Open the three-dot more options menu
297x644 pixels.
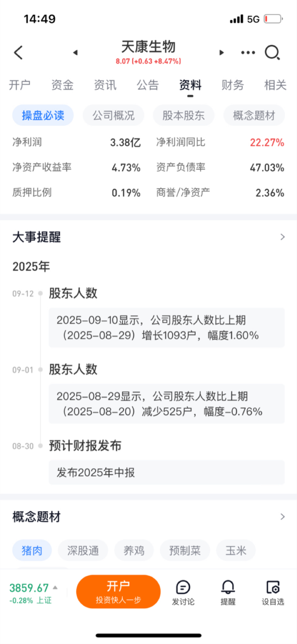click(x=248, y=53)
